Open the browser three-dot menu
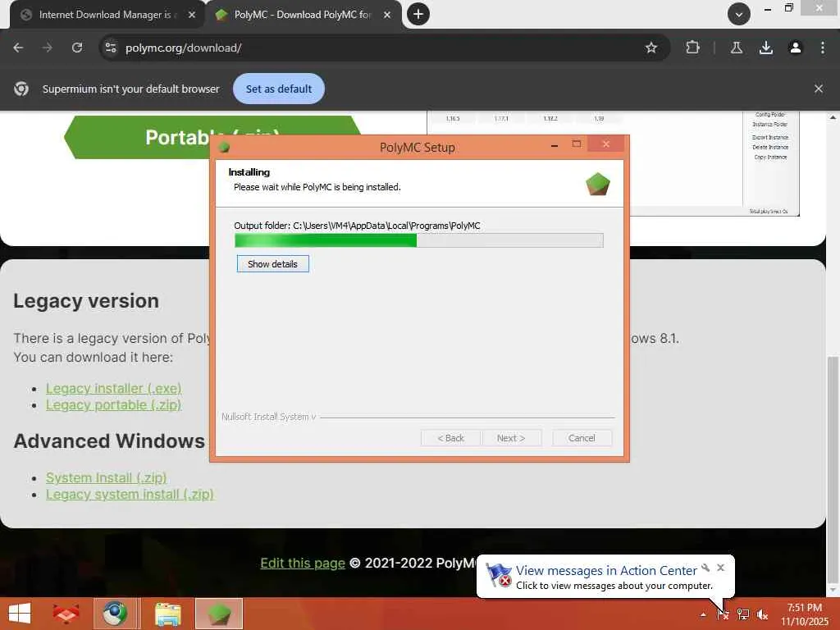This screenshot has height=630, width=840. click(822, 48)
